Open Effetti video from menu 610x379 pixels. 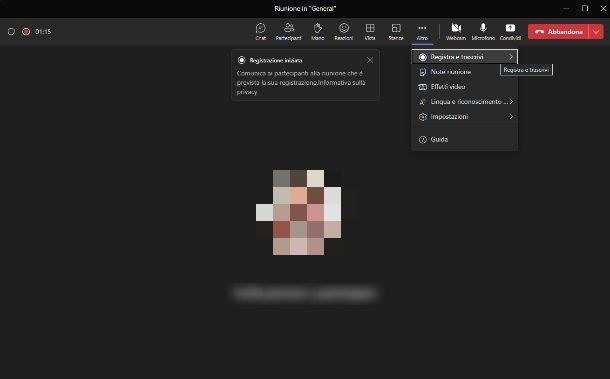465,87
